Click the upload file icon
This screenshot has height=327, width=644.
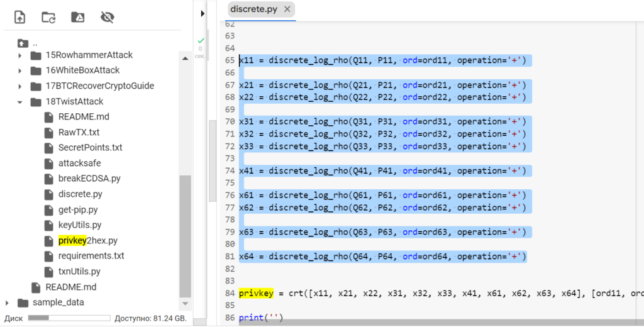pyautogui.click(x=19, y=17)
